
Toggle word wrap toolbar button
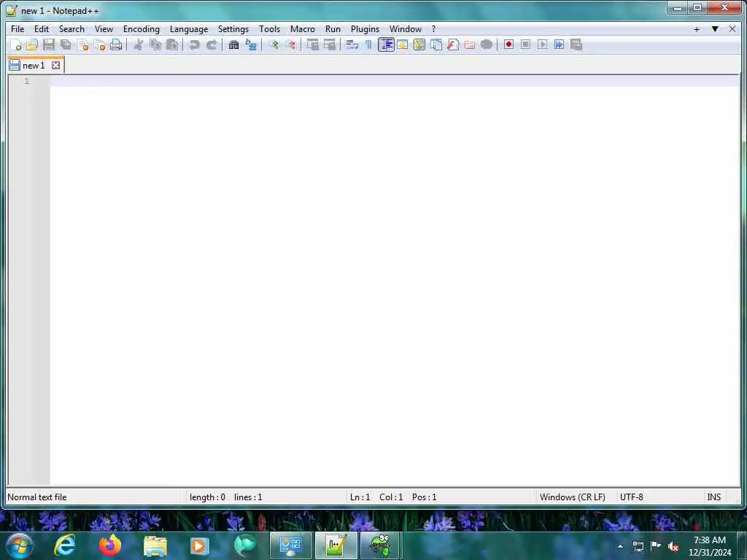coord(352,44)
